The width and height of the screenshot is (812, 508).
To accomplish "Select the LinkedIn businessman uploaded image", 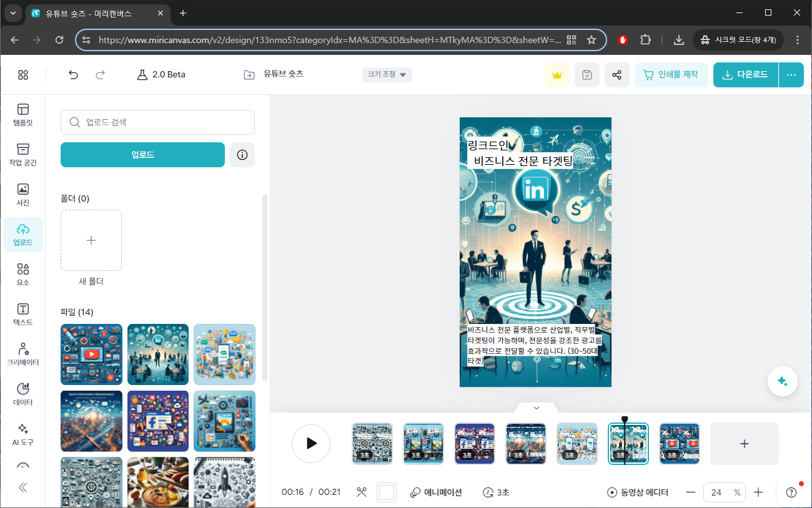I will point(158,354).
